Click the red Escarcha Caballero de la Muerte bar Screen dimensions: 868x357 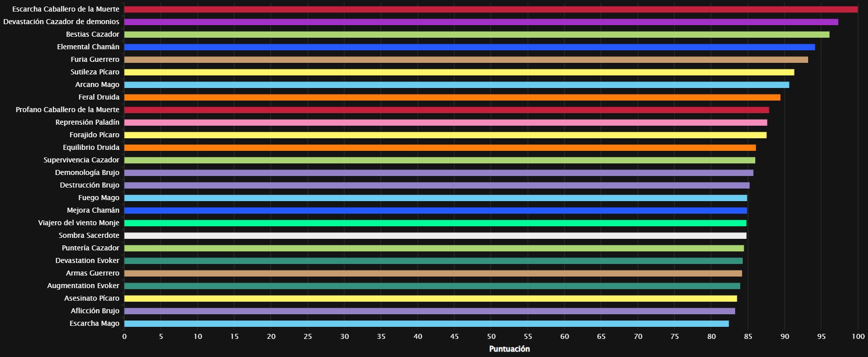click(x=491, y=10)
